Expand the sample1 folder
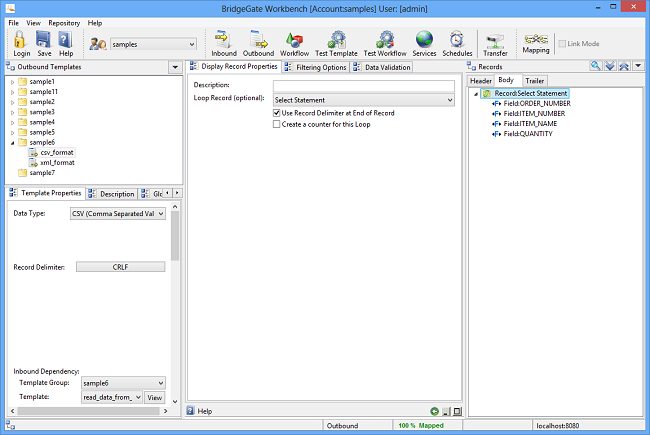This screenshot has width=650, height=435. tap(12, 82)
